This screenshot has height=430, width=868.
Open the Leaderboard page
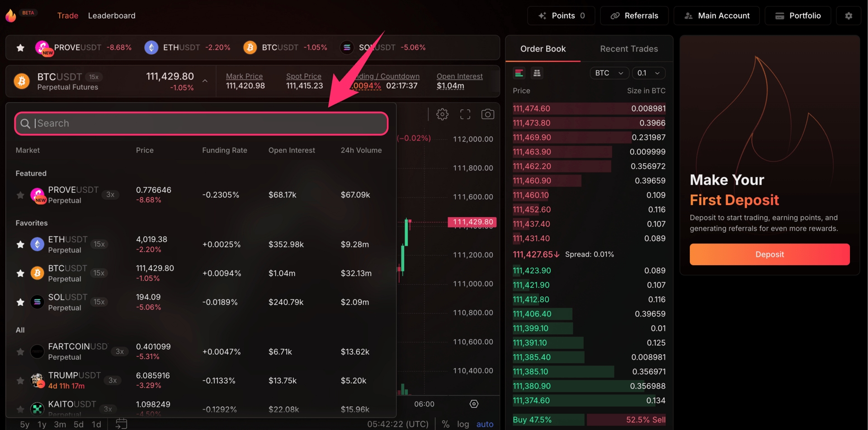pyautogui.click(x=112, y=16)
